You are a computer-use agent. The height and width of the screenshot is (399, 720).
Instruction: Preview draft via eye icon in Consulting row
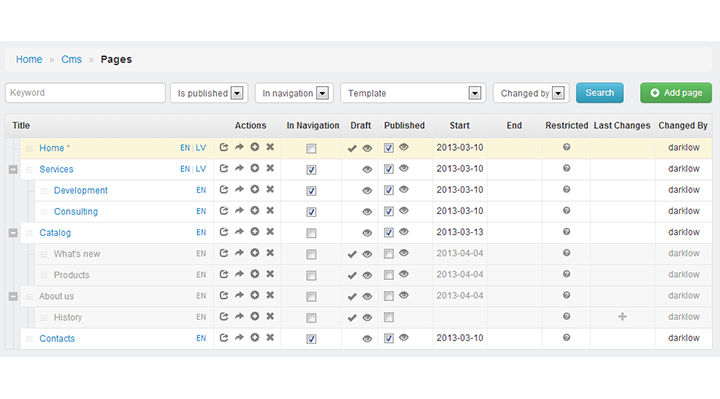point(367,212)
